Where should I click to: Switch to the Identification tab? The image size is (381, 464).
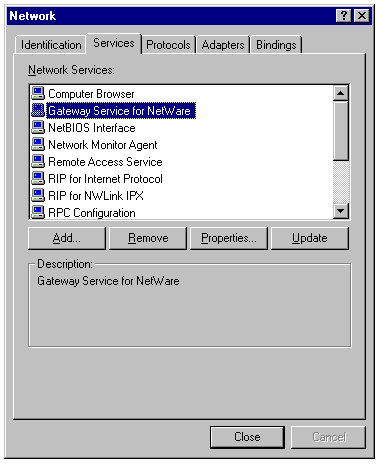[x=51, y=45]
